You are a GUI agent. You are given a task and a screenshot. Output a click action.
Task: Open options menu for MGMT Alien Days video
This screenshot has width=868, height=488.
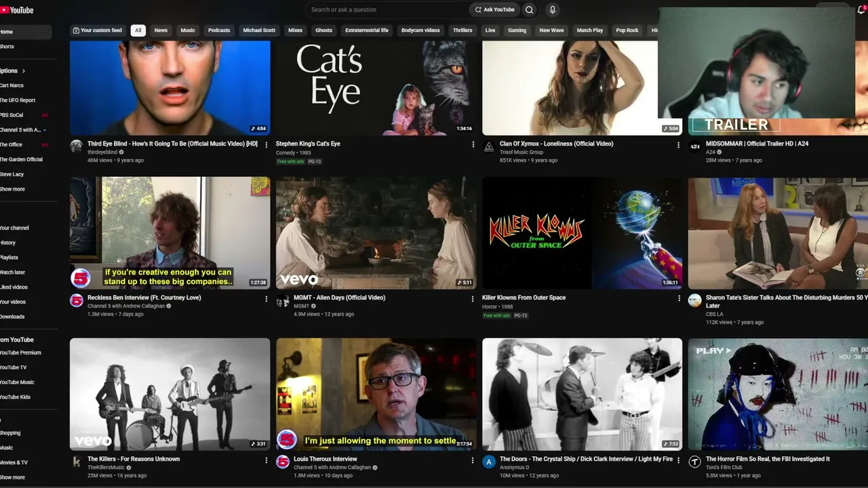(473, 298)
